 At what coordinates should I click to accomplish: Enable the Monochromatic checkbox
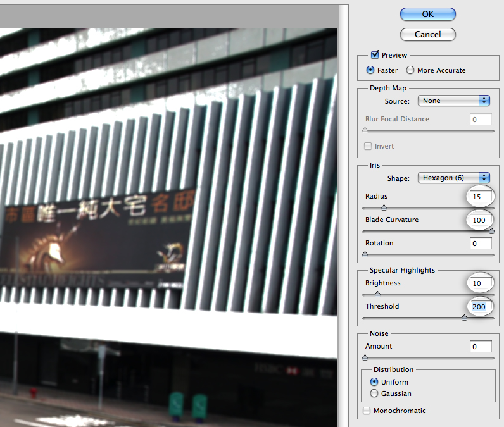(367, 411)
